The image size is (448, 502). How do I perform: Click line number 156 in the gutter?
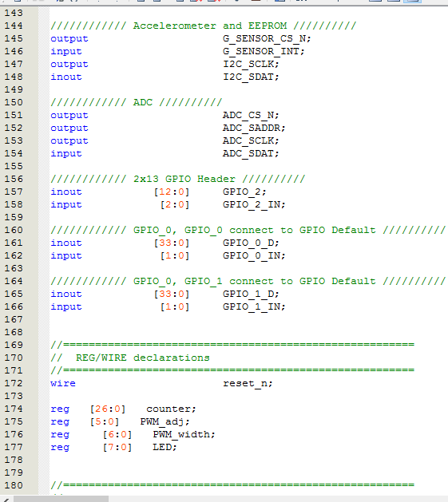[x=14, y=179]
